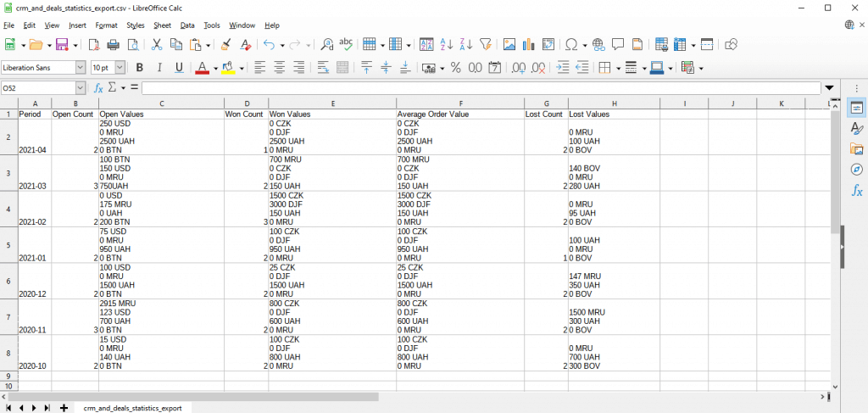868x413 pixels.
Task: Insert Chart toolbar icon
Action: [529, 44]
